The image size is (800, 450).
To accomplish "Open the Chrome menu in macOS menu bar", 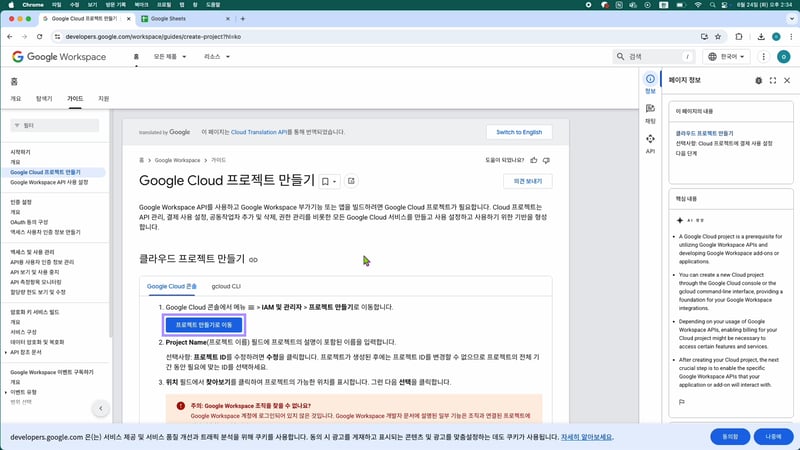I will (33, 5).
